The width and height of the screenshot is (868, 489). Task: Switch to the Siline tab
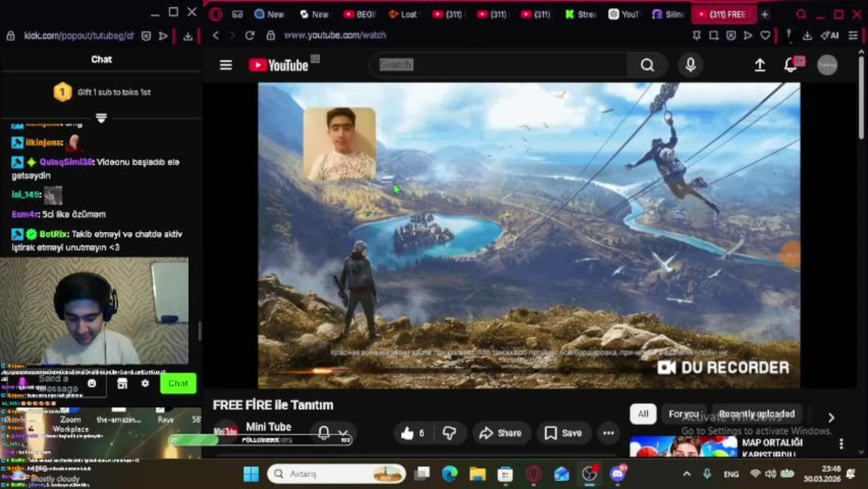tap(668, 14)
